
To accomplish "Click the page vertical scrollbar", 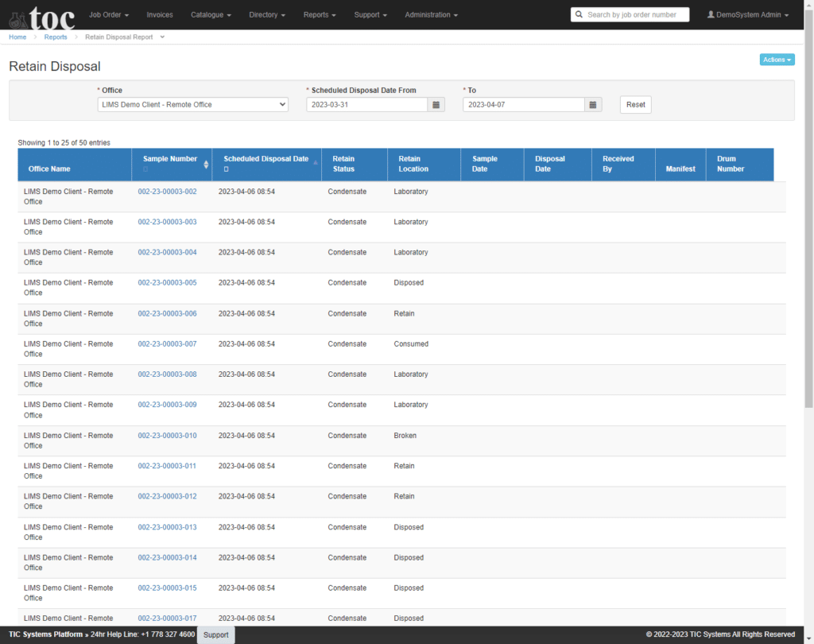I will [808, 208].
